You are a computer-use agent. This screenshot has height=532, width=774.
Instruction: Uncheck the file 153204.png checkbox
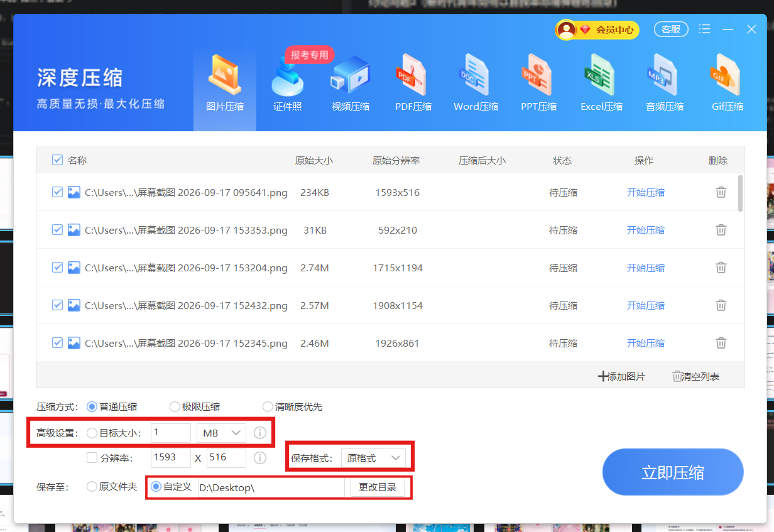pos(57,268)
